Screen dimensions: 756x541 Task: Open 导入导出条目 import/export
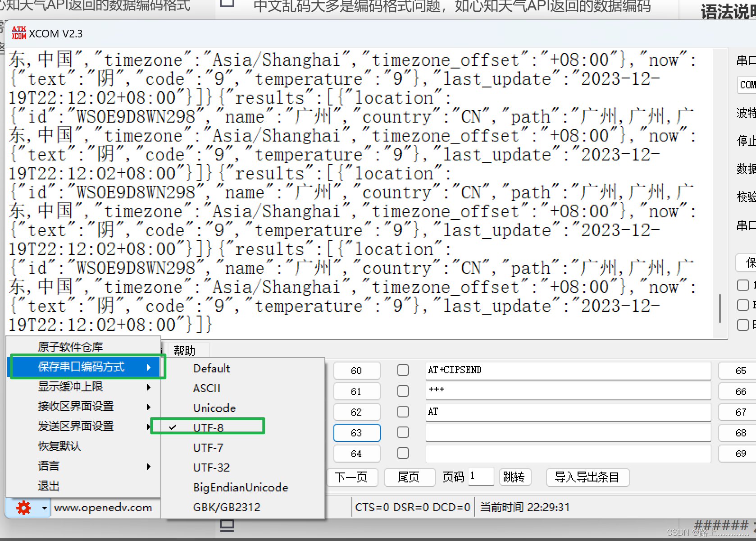pyautogui.click(x=587, y=477)
